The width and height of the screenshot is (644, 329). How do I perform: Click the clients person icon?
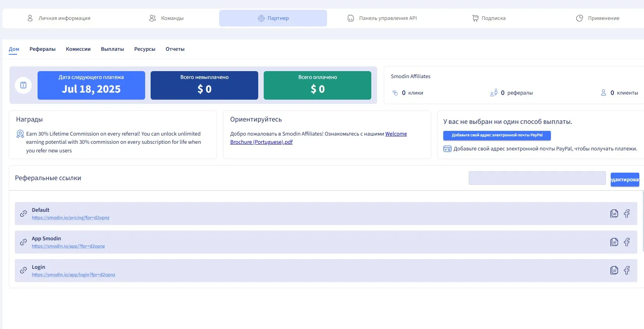tap(603, 93)
